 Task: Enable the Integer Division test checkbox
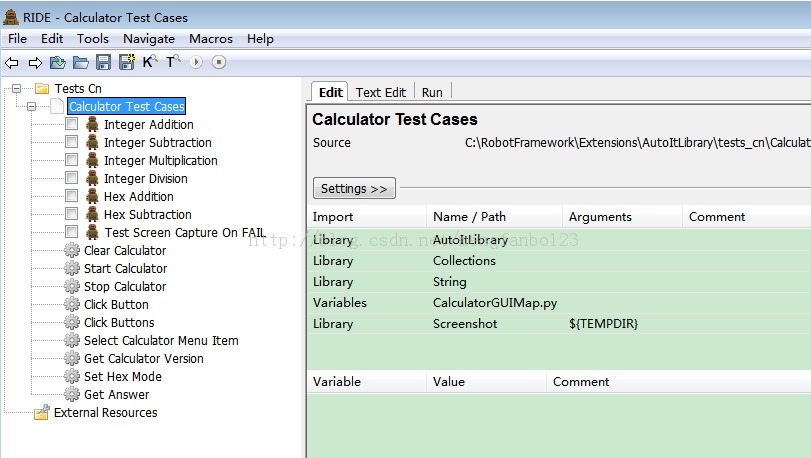click(71, 178)
